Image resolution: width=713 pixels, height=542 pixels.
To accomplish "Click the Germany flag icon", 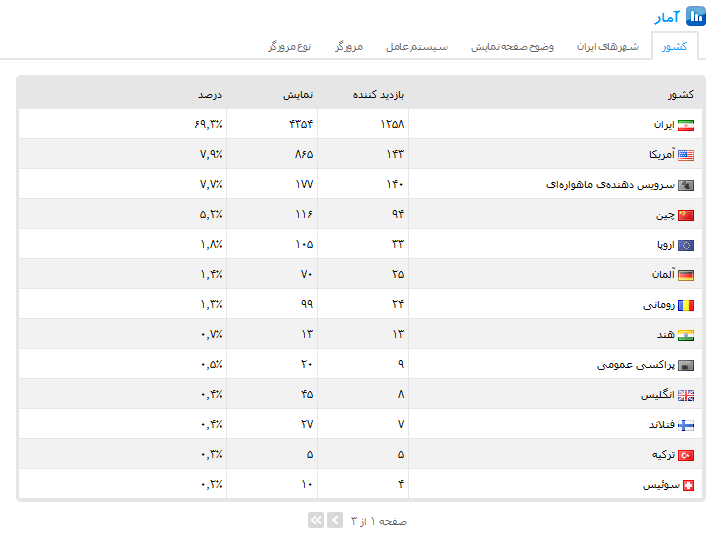I will [686, 275].
